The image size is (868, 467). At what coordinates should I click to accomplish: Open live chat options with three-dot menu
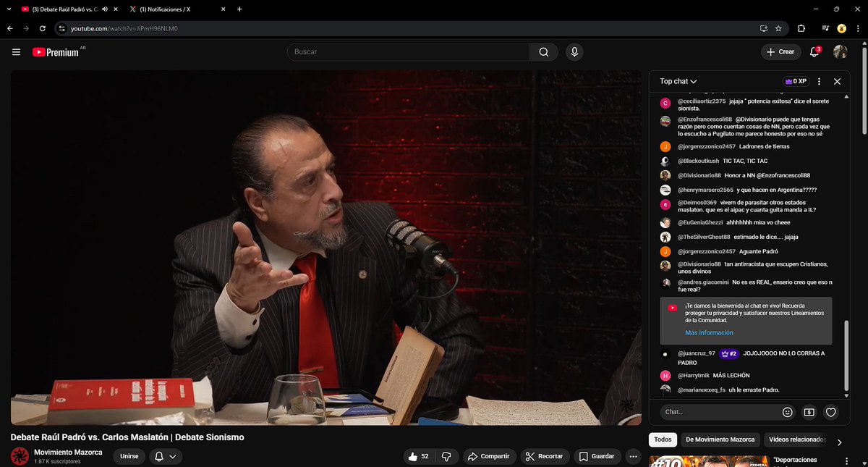coord(819,81)
